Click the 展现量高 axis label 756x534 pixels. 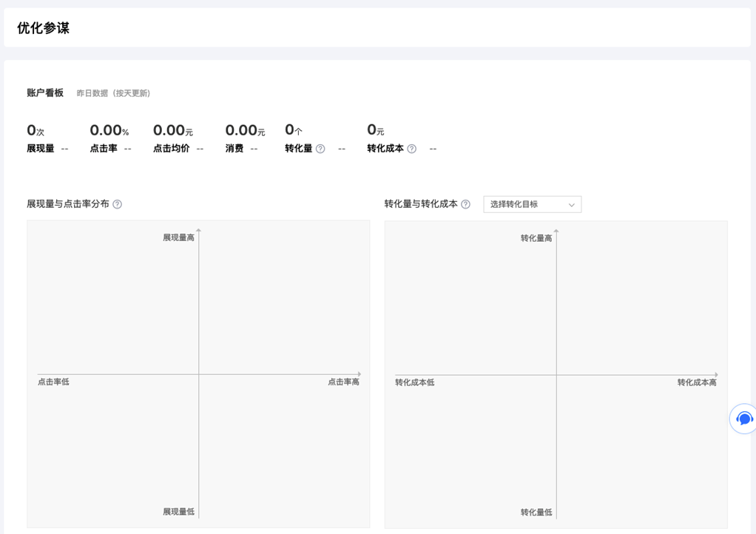tap(178, 237)
